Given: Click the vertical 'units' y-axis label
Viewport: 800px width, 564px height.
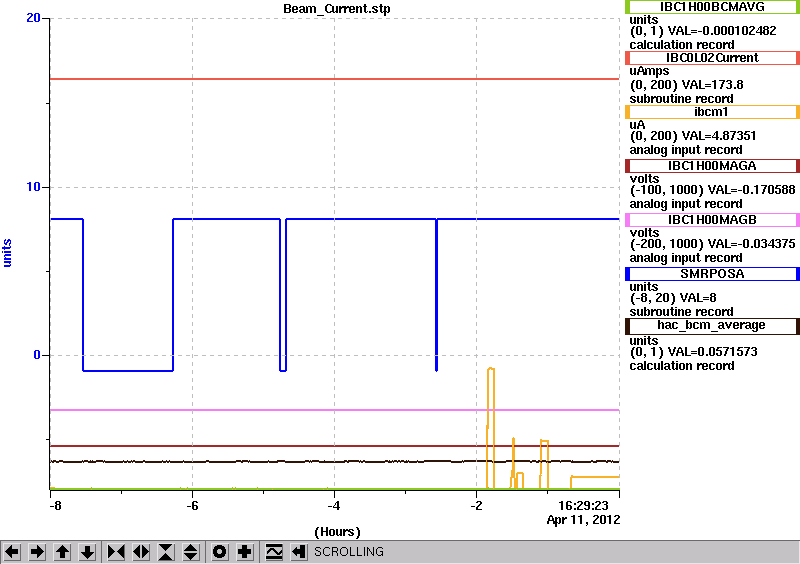Looking at the screenshot, I should pos(7,253).
